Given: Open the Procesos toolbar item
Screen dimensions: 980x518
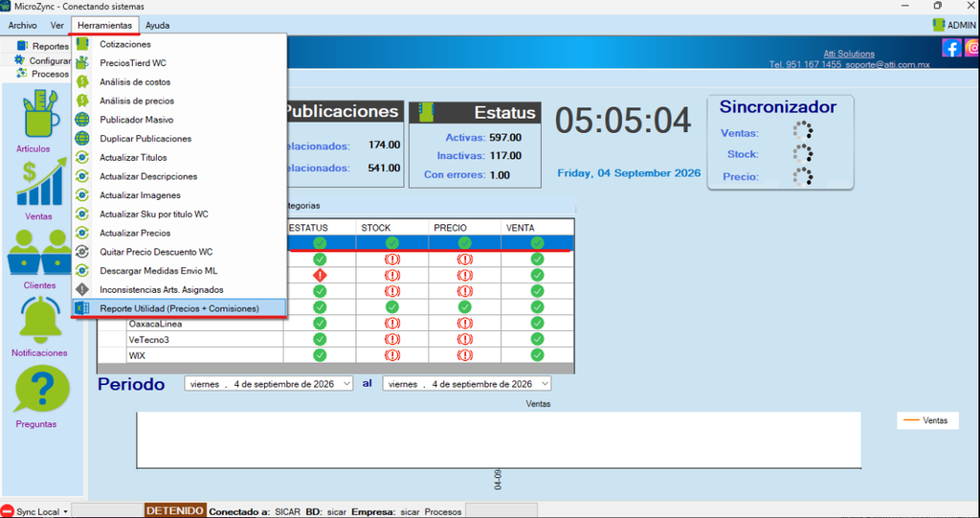Looking at the screenshot, I should (x=42, y=74).
